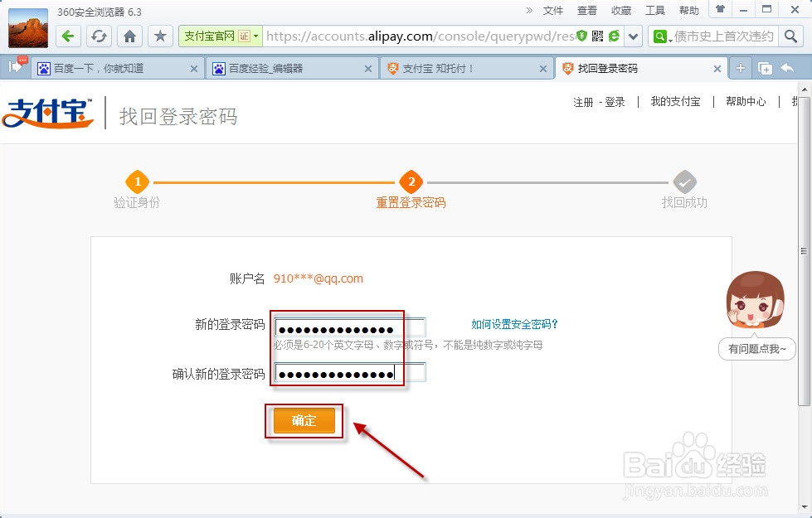Open the 工具 menu

pyautogui.click(x=657, y=10)
